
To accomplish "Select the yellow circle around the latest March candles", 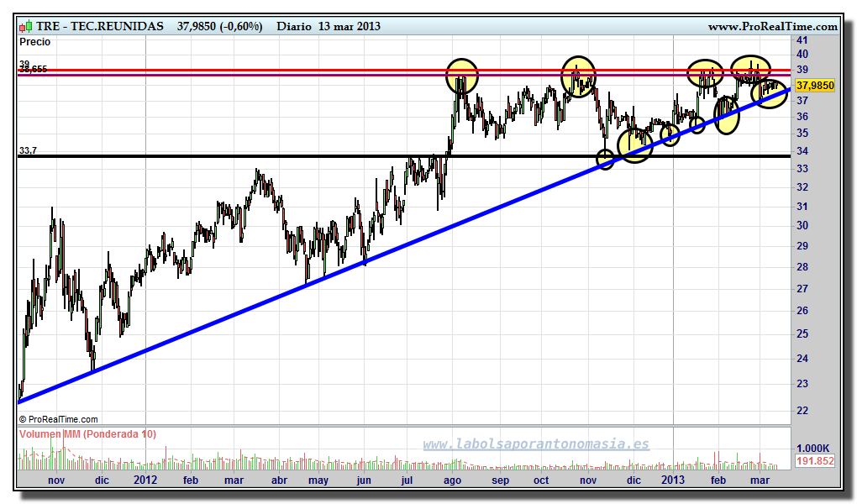I will (770, 93).
